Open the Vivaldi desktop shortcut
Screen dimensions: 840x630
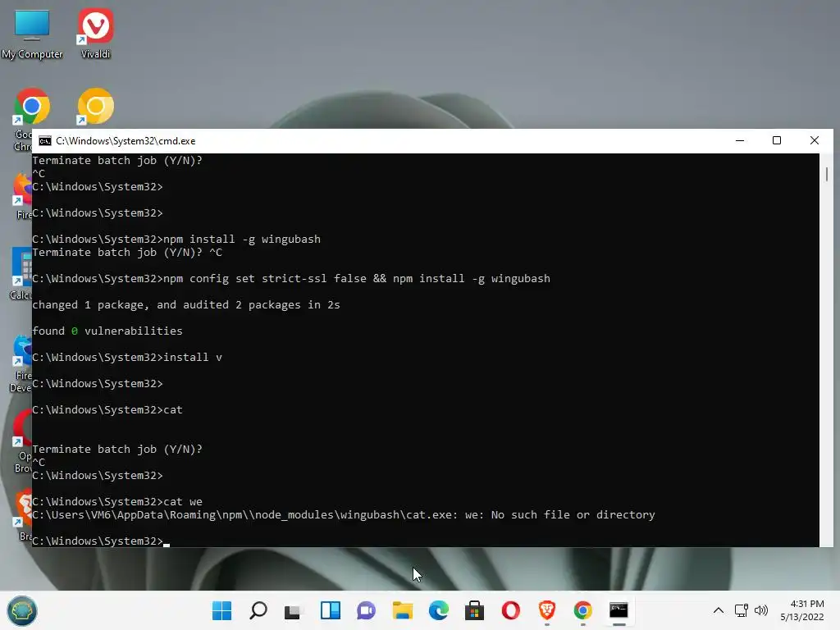[x=95, y=33]
